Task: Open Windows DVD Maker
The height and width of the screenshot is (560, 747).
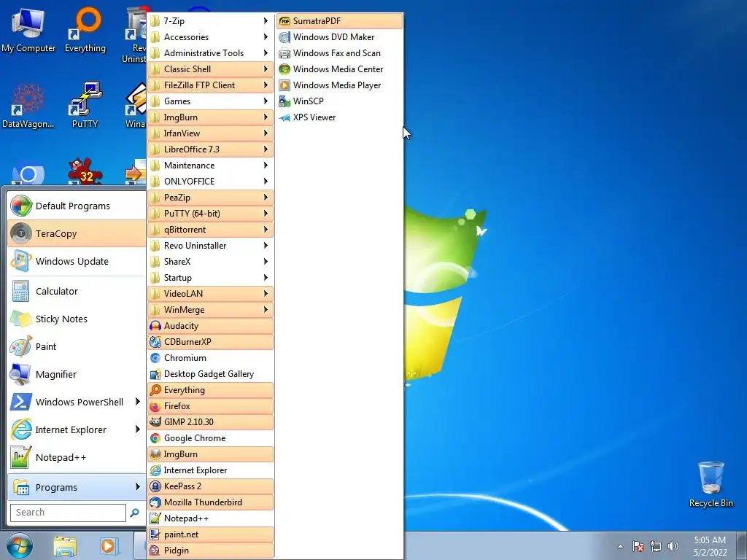Action: click(339, 37)
